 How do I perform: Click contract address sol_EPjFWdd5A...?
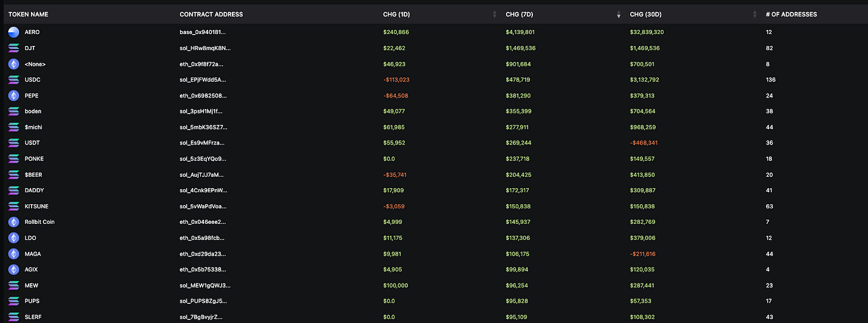pos(203,79)
